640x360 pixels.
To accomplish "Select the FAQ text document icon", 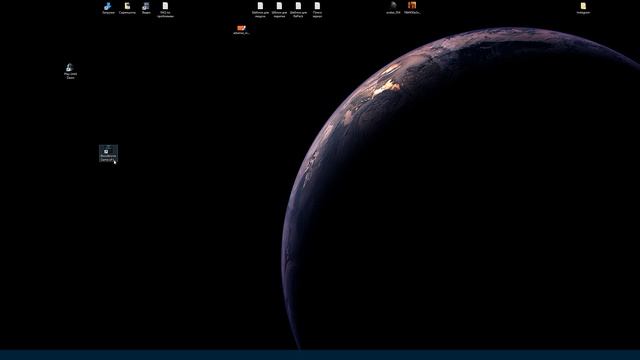I will click(x=165, y=10).
